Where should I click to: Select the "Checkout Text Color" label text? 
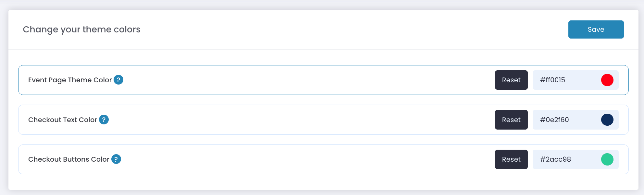tap(63, 120)
